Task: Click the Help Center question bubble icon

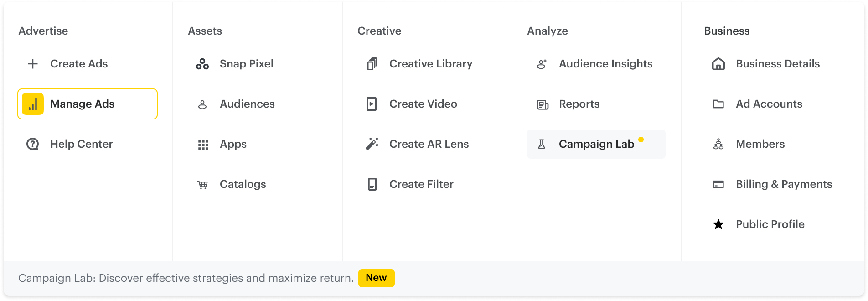Action: [33, 144]
